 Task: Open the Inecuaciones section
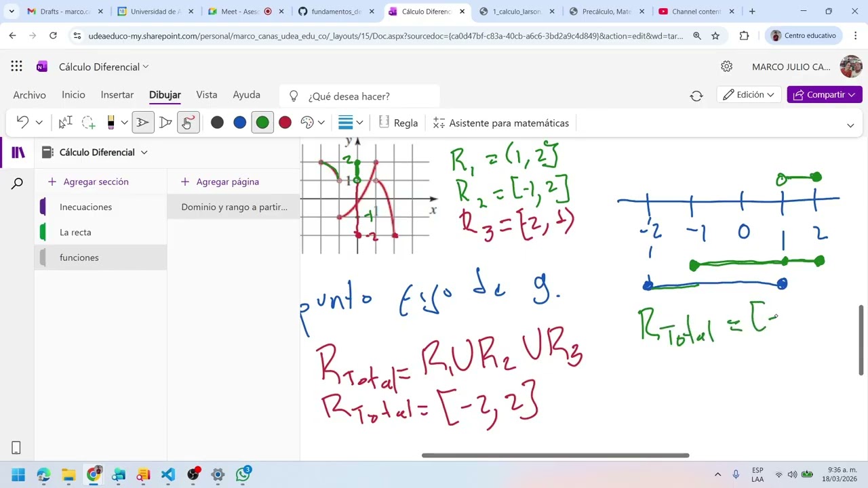[x=100, y=207]
